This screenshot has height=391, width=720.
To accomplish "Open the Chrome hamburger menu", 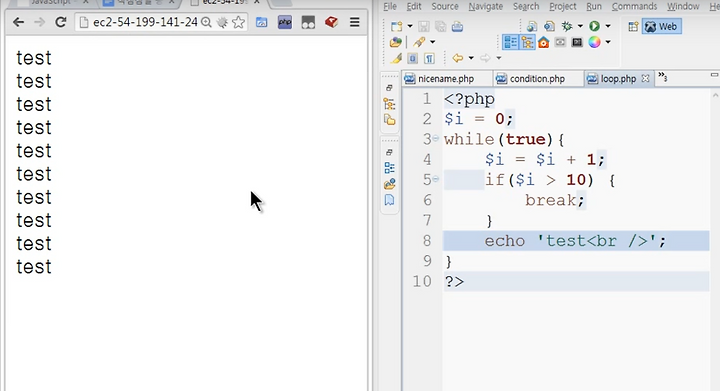I will 354,22.
